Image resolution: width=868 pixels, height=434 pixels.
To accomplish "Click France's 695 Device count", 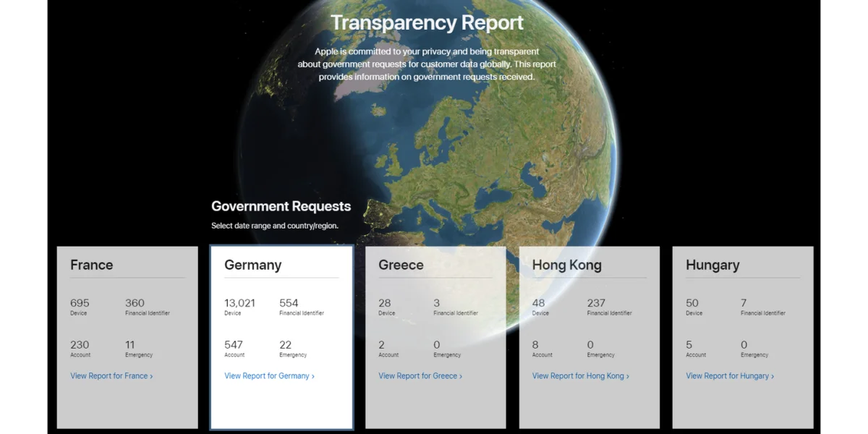I will pyautogui.click(x=80, y=303).
